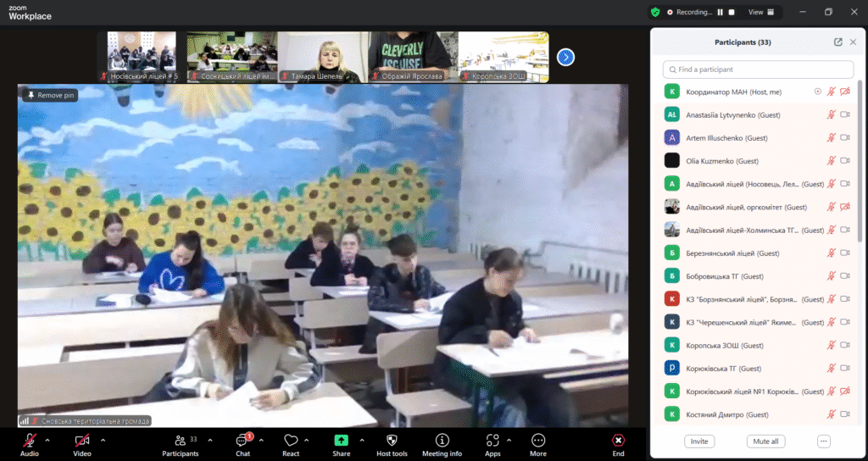Image resolution: width=868 pixels, height=461 pixels.
Task: Open the More options icon
Action: 537,441
